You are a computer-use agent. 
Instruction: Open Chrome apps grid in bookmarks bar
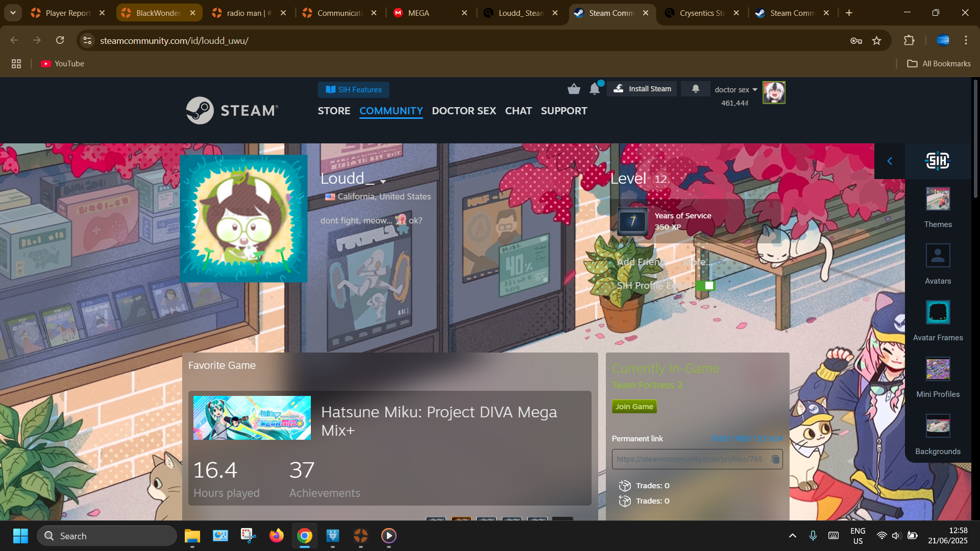coord(16,64)
